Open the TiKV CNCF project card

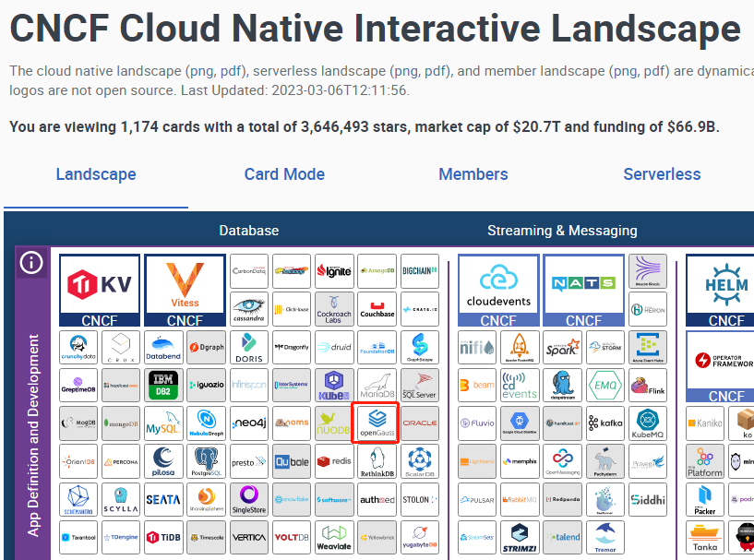(100, 291)
